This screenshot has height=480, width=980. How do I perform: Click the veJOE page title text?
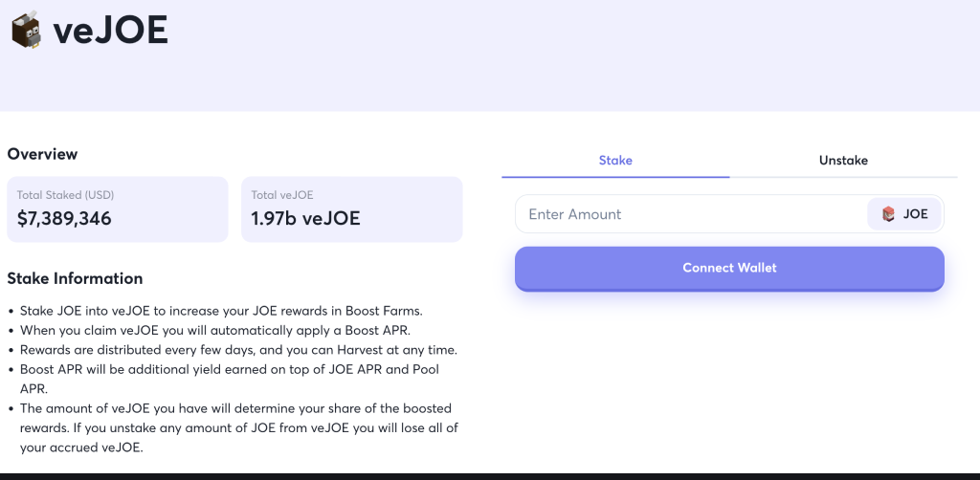(x=110, y=32)
